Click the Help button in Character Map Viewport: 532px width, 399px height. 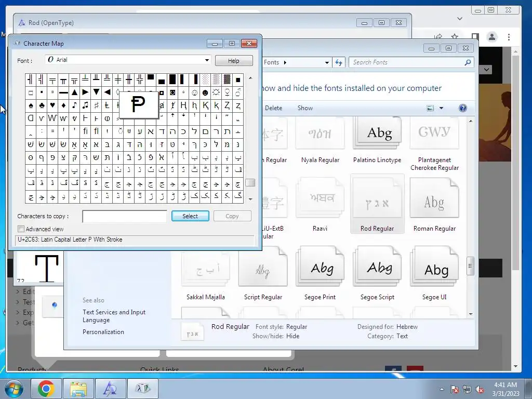coord(234,61)
